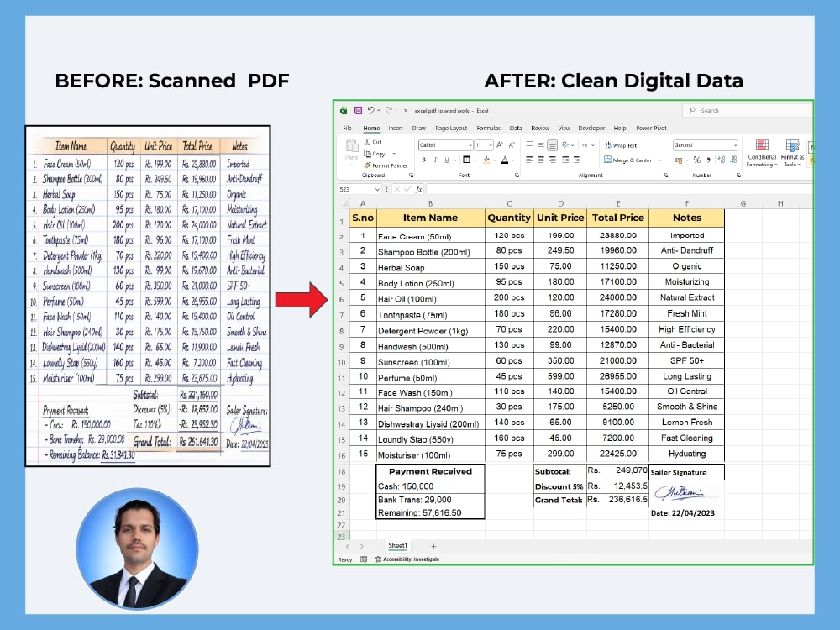Select the Format Painter brush
The height and width of the screenshot is (630, 840).
pyautogui.click(x=367, y=165)
